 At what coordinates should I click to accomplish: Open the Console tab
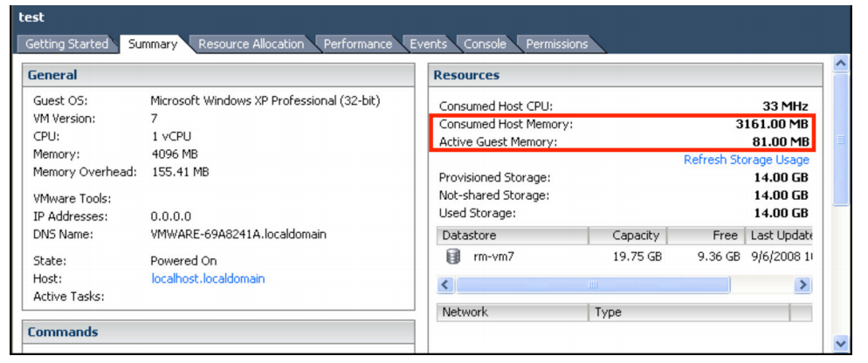[485, 44]
